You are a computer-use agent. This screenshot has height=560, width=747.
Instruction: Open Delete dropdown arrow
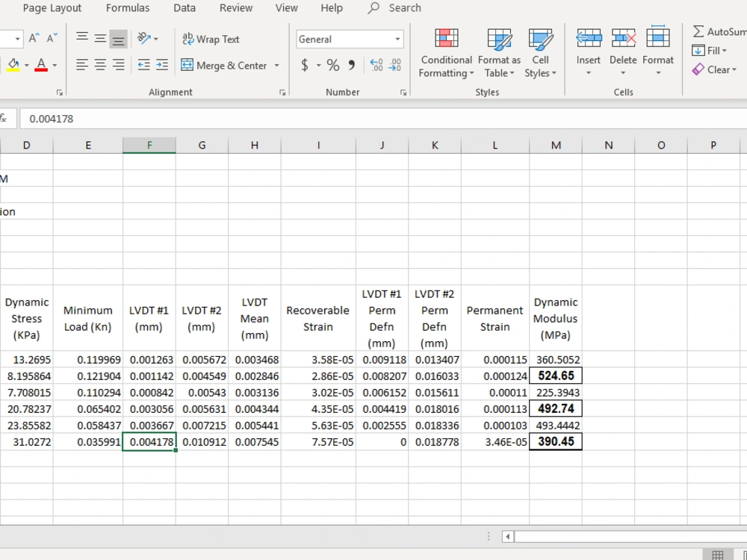click(623, 73)
